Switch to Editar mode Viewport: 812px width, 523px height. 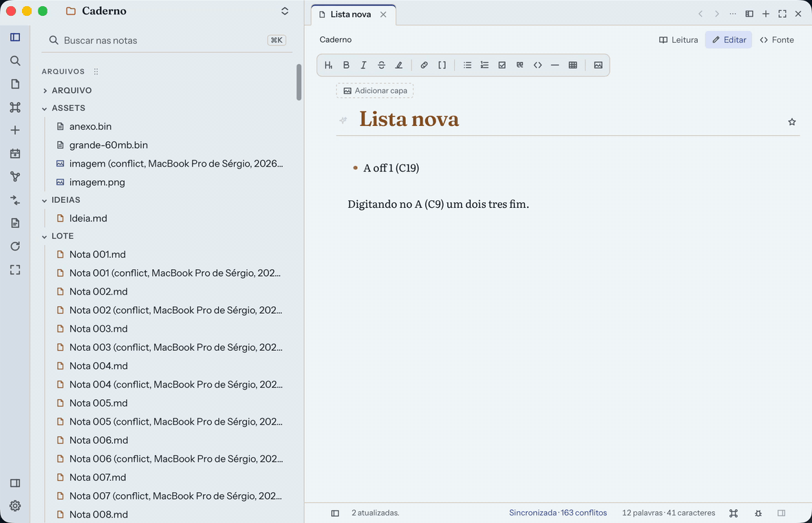(x=729, y=40)
